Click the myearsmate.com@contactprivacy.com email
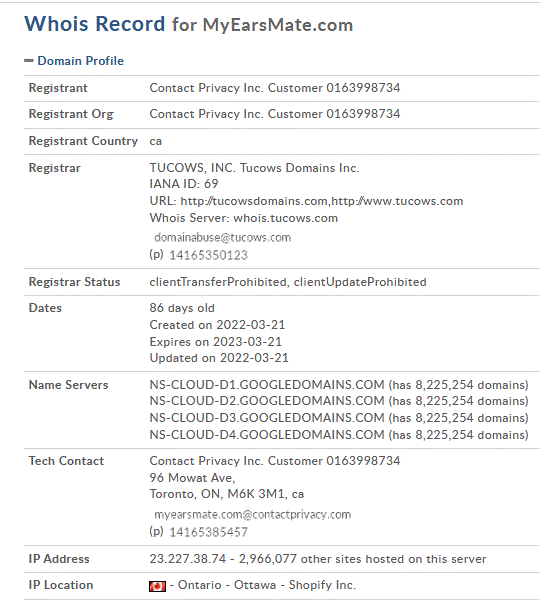 pyautogui.click(x=253, y=514)
